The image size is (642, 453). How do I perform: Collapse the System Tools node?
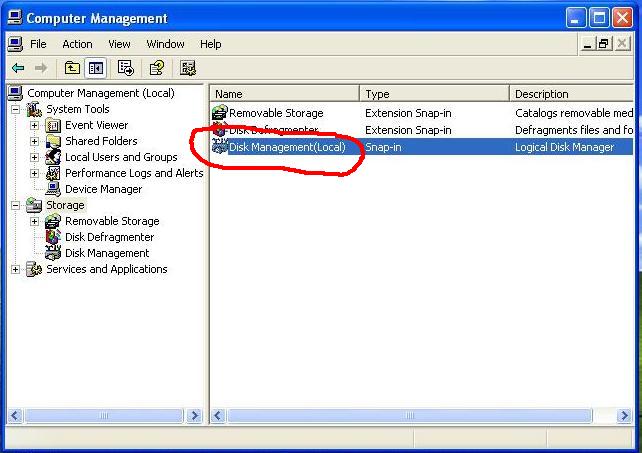pos(16,109)
